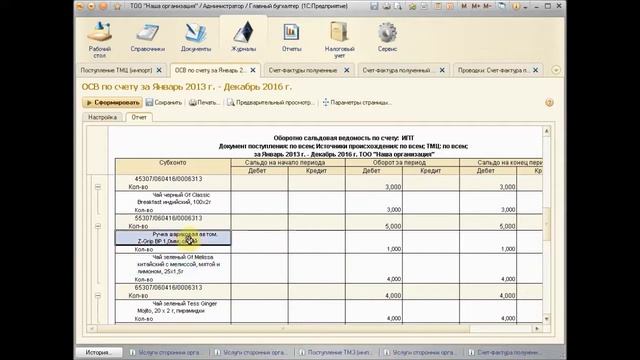Close the ОСВ по счету tab
Screen dimensions: 640x360
pos(253,70)
